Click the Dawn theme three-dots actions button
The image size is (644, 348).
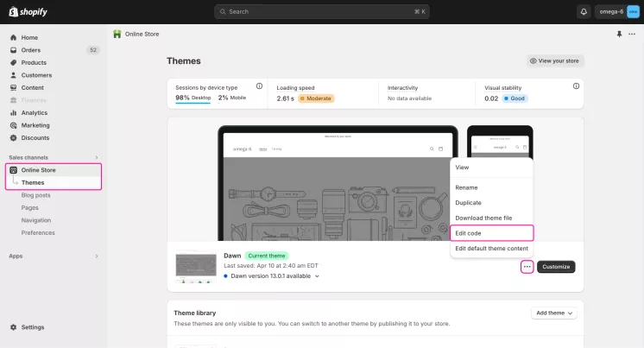527,267
